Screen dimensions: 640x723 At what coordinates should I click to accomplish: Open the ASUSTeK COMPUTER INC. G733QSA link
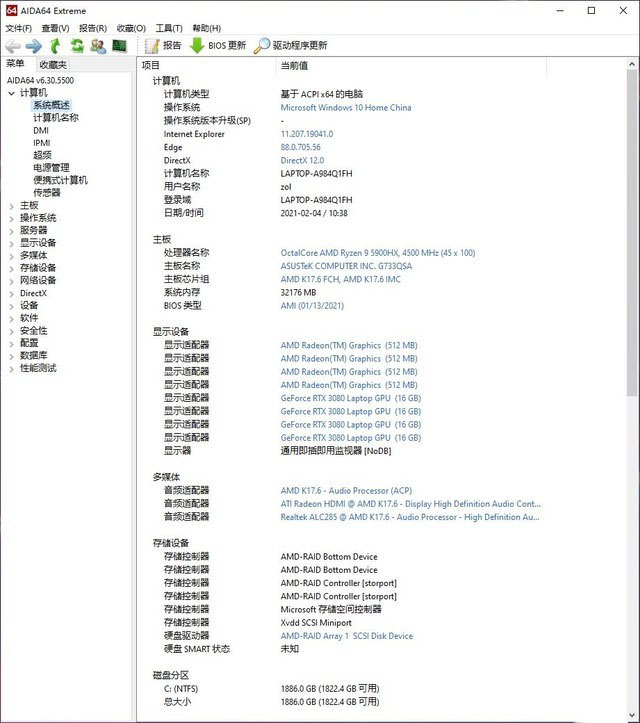pos(346,266)
